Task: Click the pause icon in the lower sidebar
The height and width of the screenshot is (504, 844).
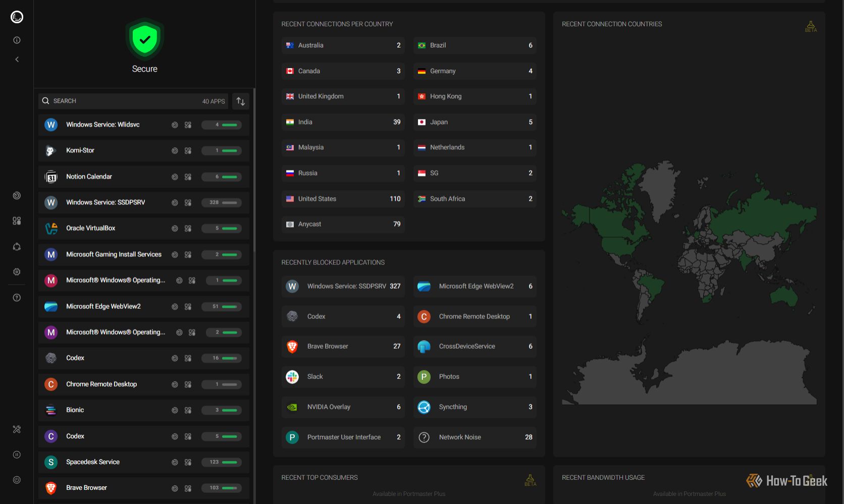Action: pos(17,455)
